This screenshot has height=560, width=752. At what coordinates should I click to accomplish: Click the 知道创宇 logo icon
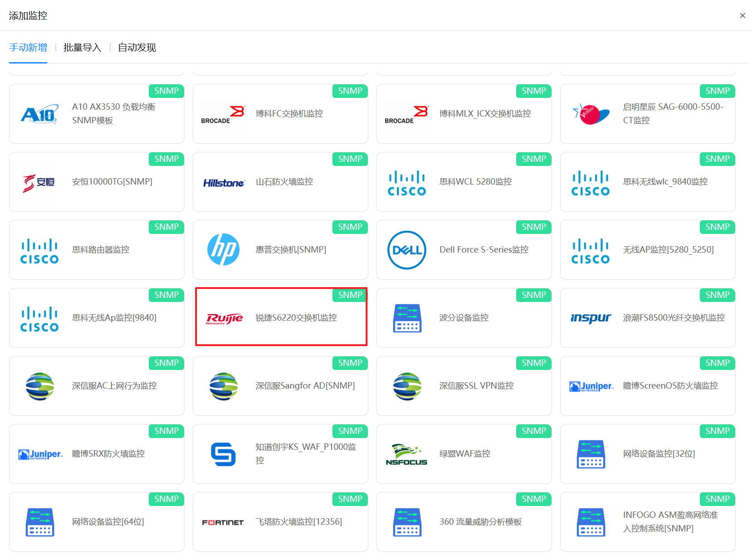(x=223, y=454)
